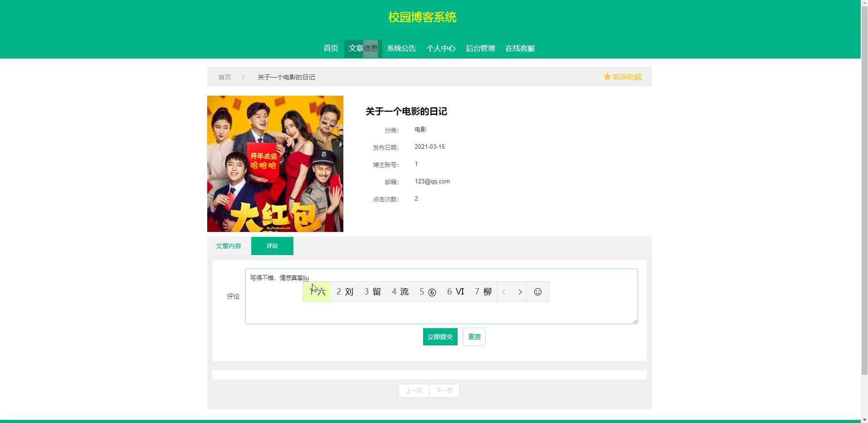Focus the 评论 comment text area
The height and width of the screenshot is (423, 868).
[x=441, y=296]
